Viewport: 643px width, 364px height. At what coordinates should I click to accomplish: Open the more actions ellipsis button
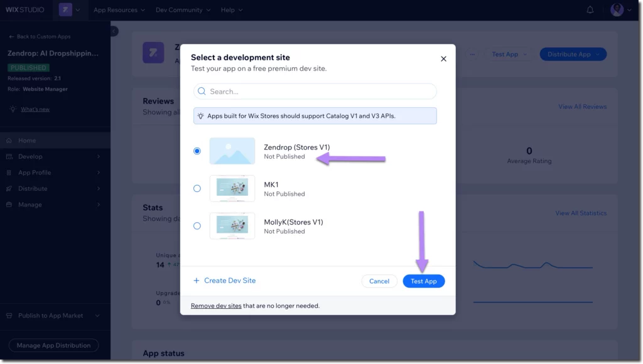472,54
